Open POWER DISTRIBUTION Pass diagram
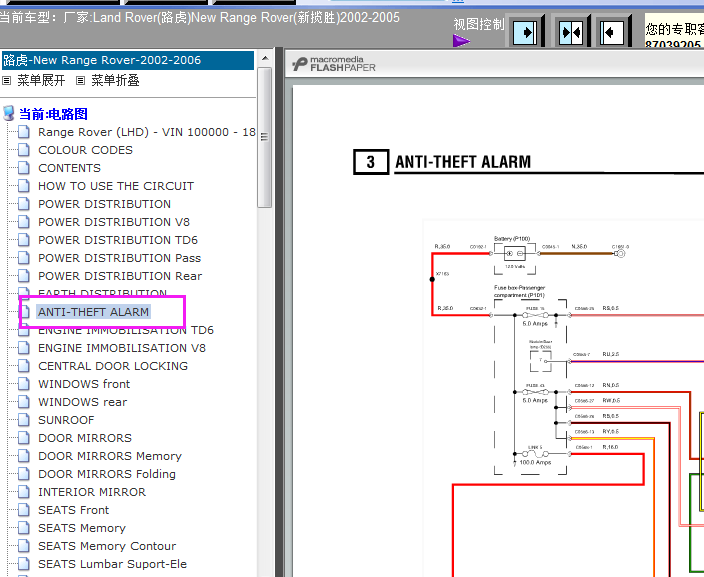Screen dimensions: 704x577 [119, 258]
